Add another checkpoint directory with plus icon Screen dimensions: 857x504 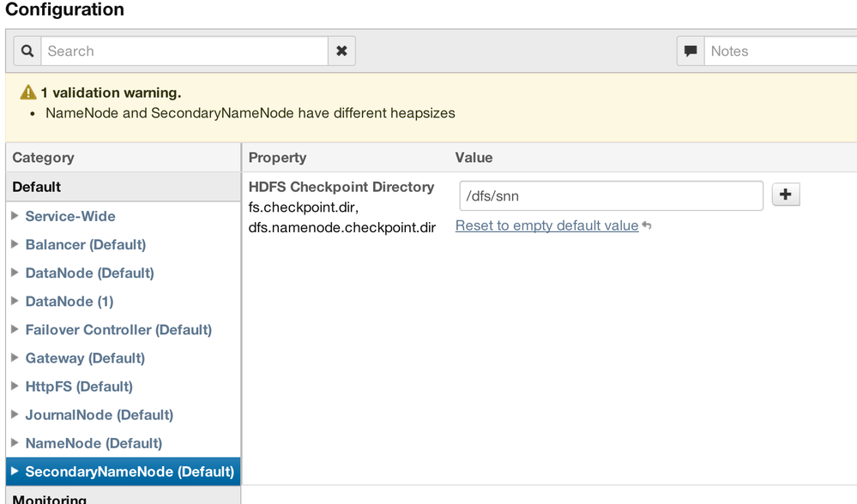pyautogui.click(x=786, y=195)
